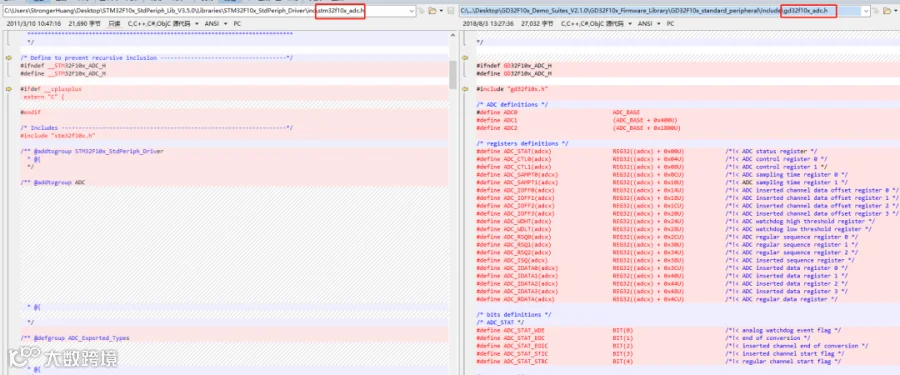This screenshot has height=375, width=900.
Task: Open right pane ANSI encoding dropdown
Action: [650, 24]
